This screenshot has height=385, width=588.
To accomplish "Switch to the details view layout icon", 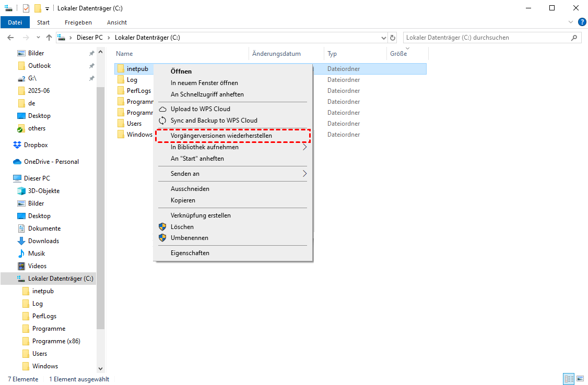I will 569,379.
